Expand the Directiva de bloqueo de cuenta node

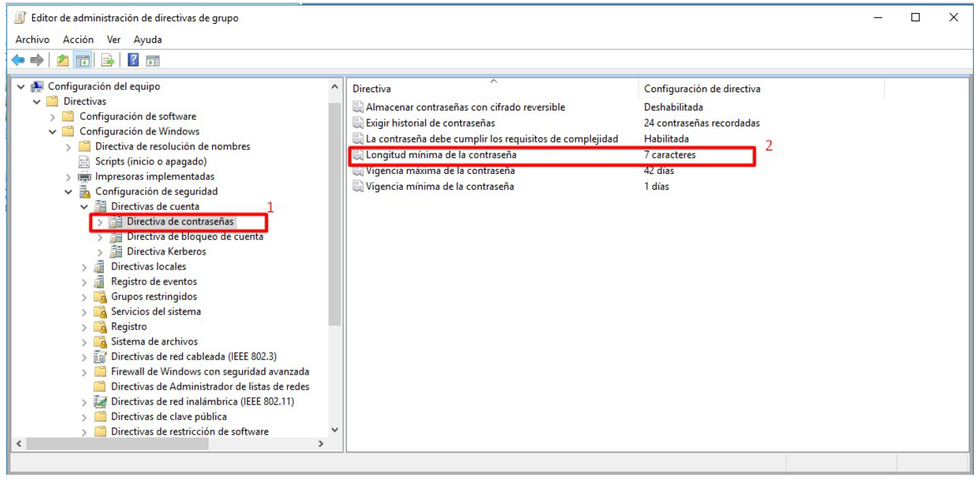pyautogui.click(x=100, y=237)
